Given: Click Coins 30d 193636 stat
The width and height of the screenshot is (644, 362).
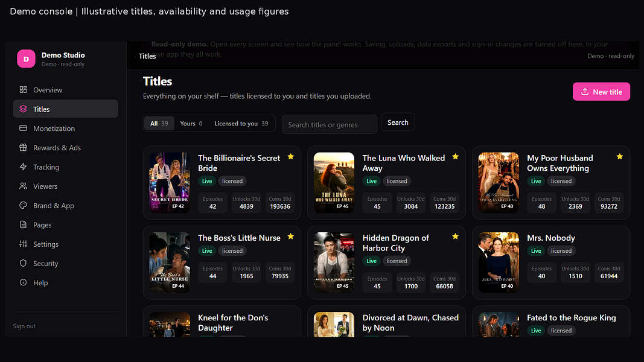Looking at the screenshot, I should click(x=280, y=203).
